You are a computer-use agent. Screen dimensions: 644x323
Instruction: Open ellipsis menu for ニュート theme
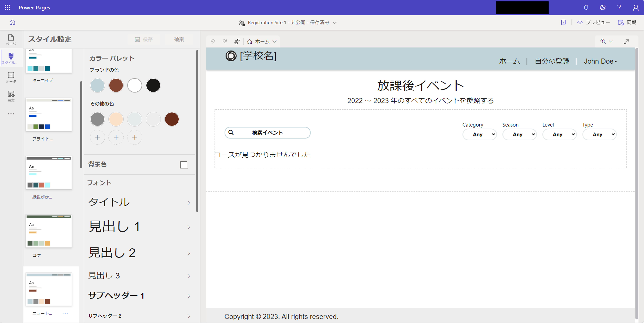65,313
